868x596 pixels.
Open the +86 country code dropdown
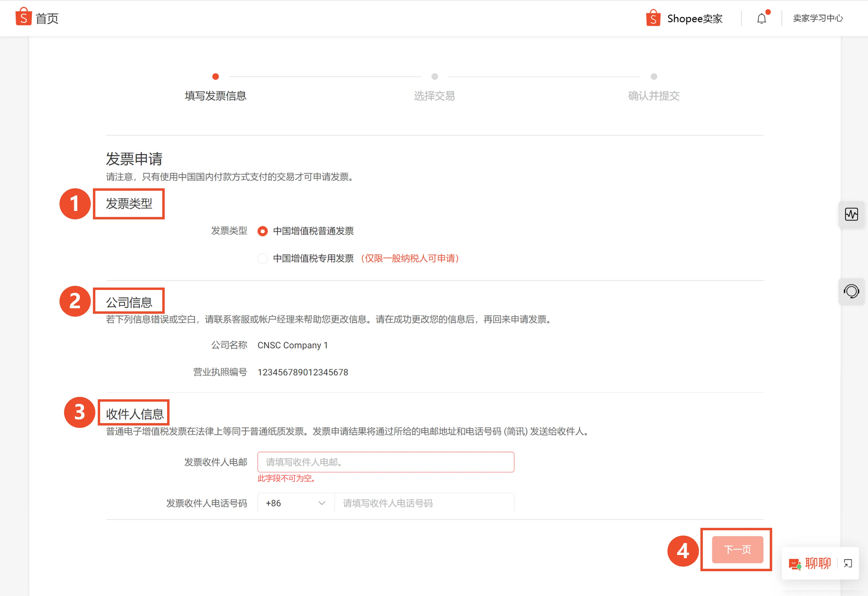[x=295, y=503]
